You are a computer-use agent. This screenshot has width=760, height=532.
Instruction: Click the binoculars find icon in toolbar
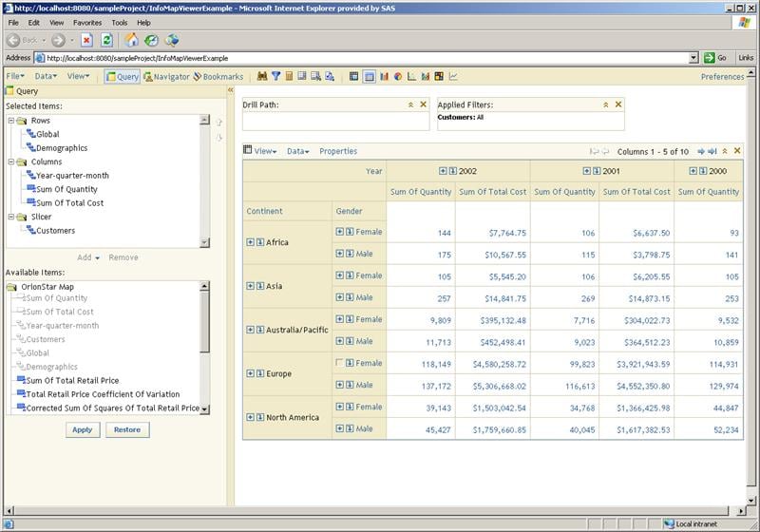(262, 77)
